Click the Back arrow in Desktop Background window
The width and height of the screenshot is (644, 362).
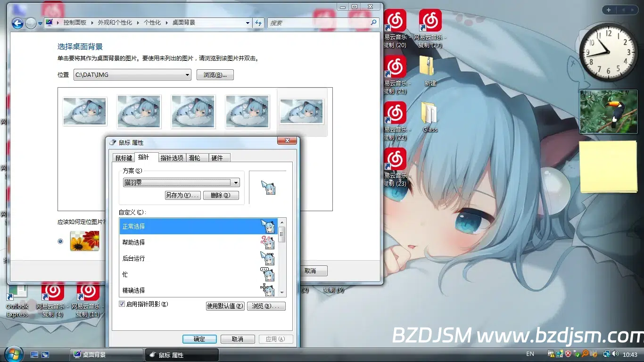pyautogui.click(x=17, y=23)
